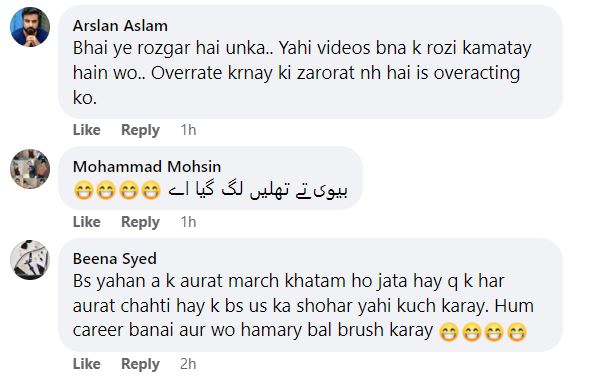Open the 2h timestamp on Beena's comment
Viewport: 609px width, 379px height.
188,364
